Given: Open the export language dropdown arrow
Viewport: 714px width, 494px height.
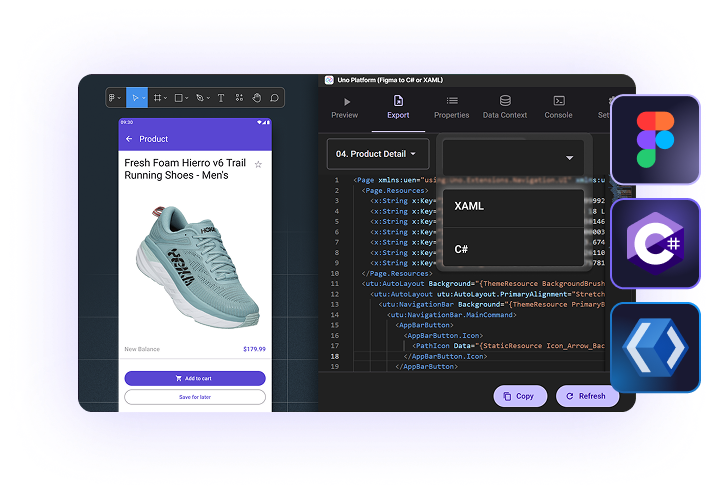Looking at the screenshot, I should 569,158.
